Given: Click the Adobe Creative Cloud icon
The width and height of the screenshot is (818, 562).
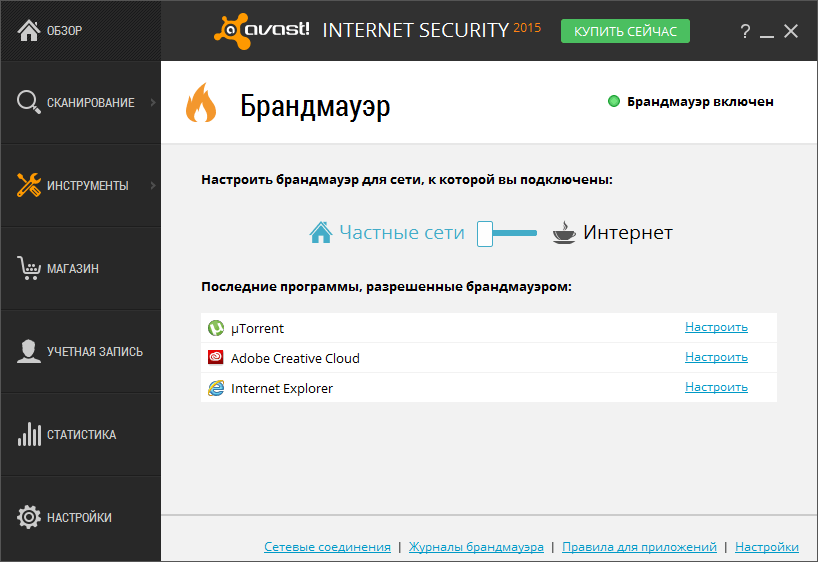Looking at the screenshot, I should [215, 357].
